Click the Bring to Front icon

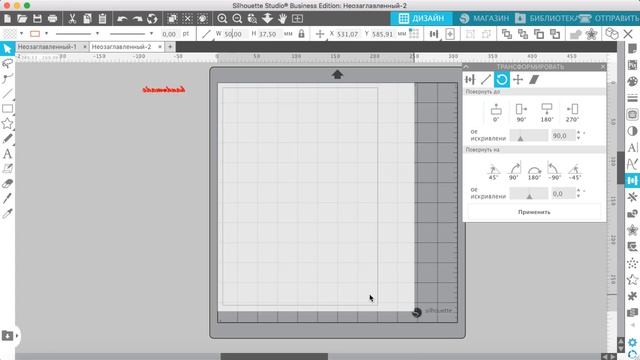507,34
